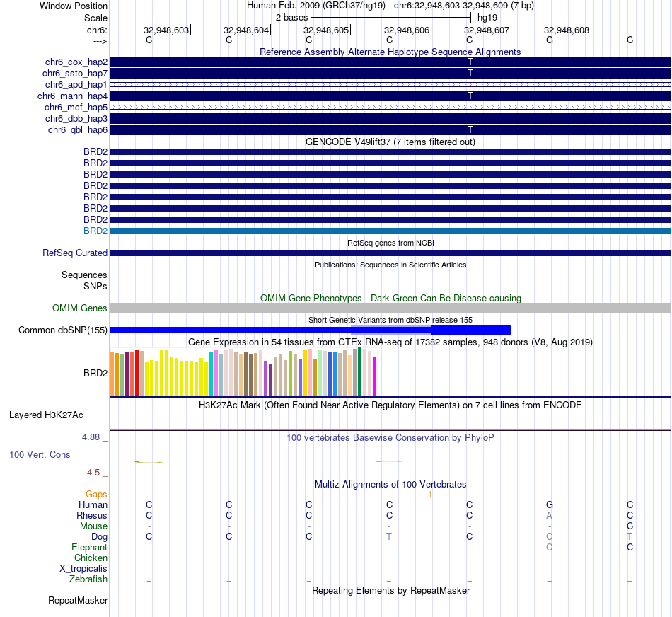Viewport: 672px width, 617px height.
Task: Click the T mismatch in chr6_cox_hap2 alignment
Action: pos(470,62)
